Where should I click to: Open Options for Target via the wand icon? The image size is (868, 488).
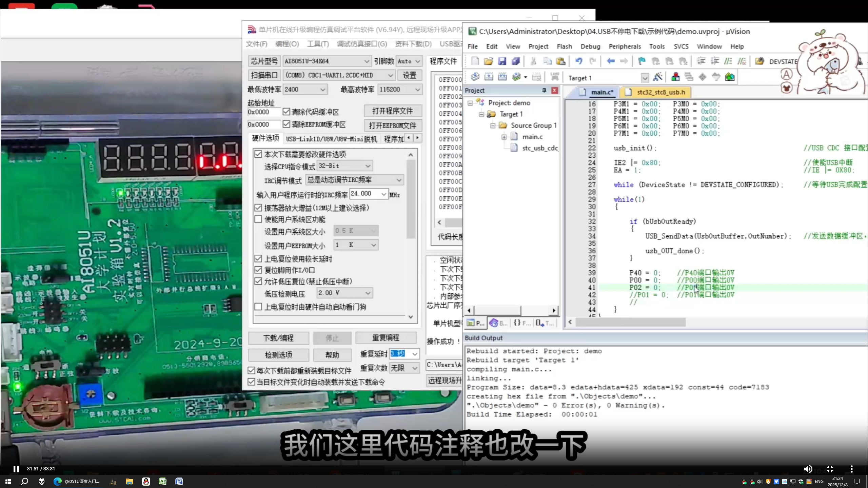pyautogui.click(x=658, y=77)
